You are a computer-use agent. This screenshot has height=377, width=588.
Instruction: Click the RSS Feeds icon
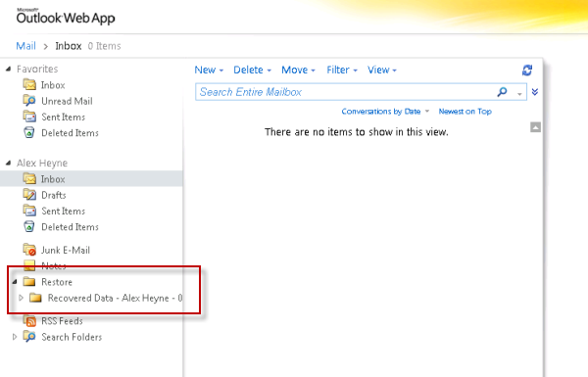[x=30, y=321]
